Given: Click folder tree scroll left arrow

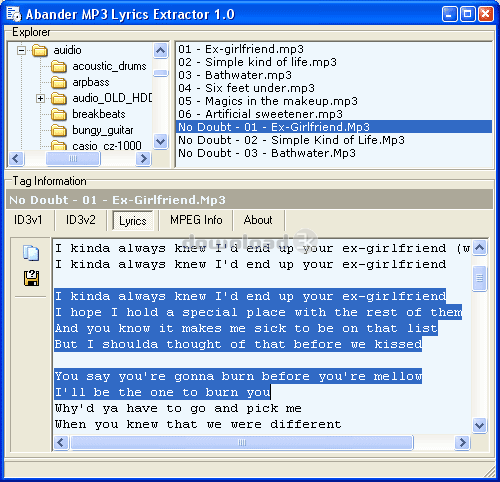Looking at the screenshot, I should pos(16,158).
